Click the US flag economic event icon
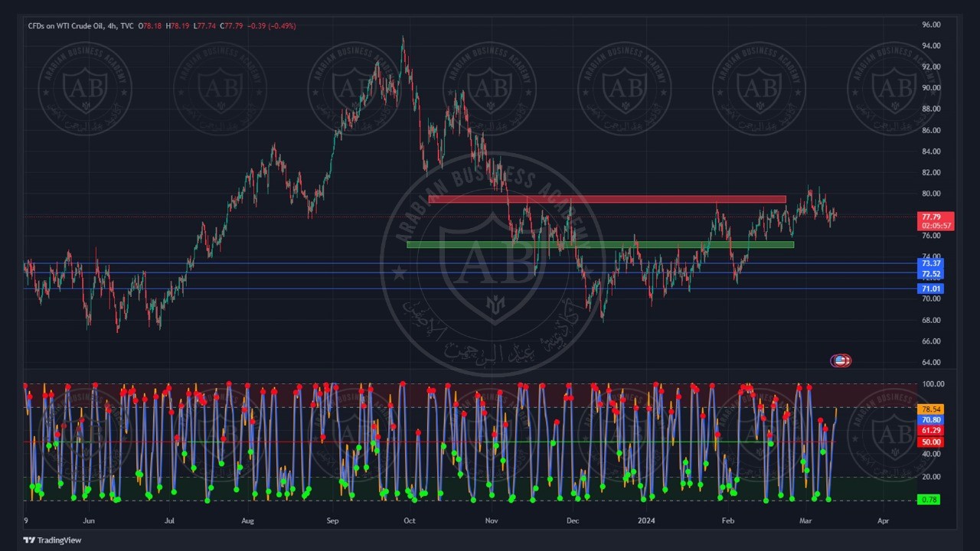Screen dimensions: 980x551 841,360
